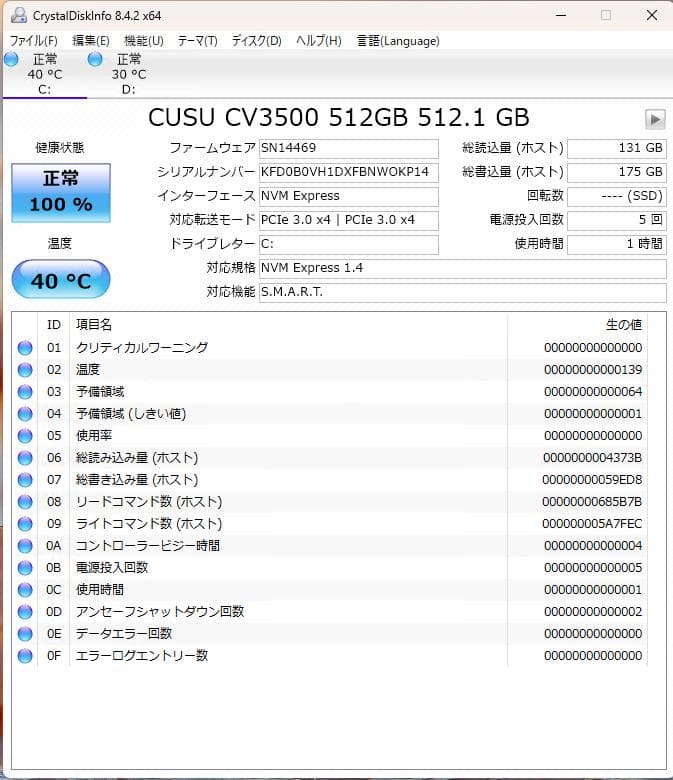Click raw value 00000000000002
673x780 pixels.
click(x=593, y=612)
